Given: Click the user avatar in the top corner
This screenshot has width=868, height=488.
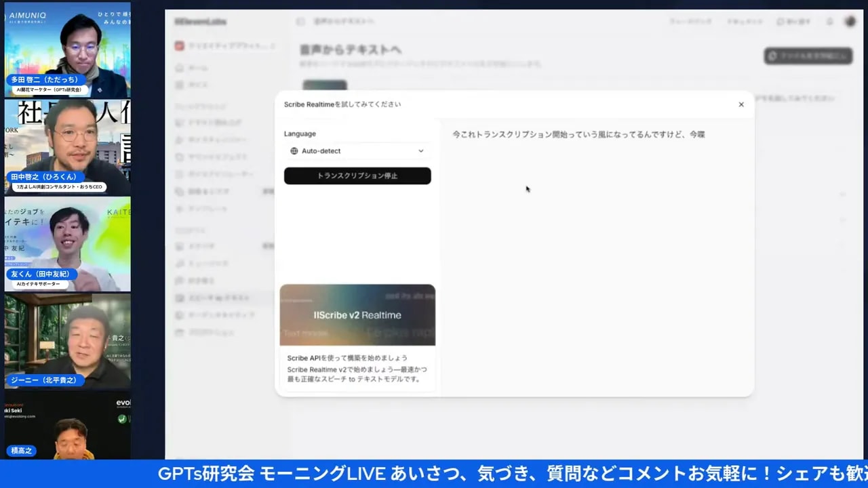Looking at the screenshot, I should click(x=850, y=21).
